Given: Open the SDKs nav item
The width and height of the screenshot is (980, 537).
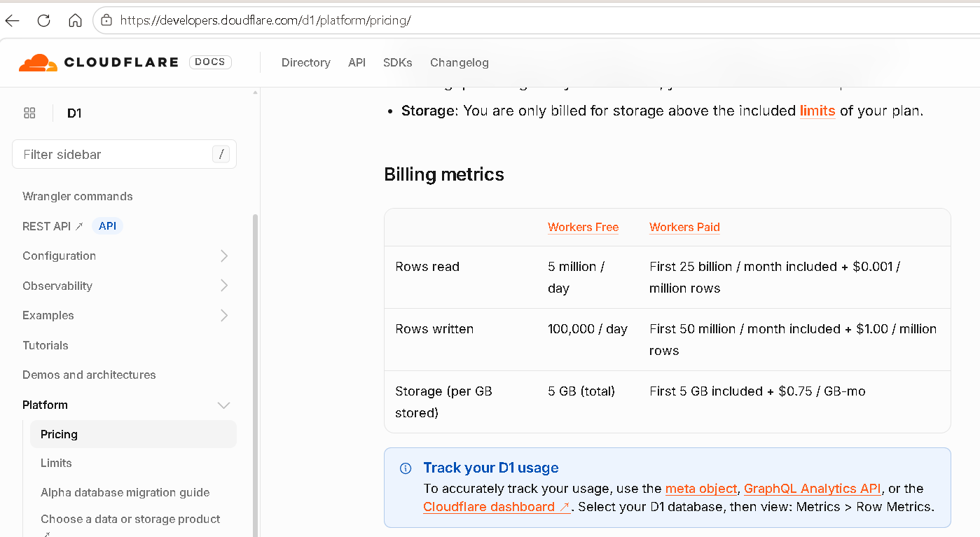Looking at the screenshot, I should point(398,62).
